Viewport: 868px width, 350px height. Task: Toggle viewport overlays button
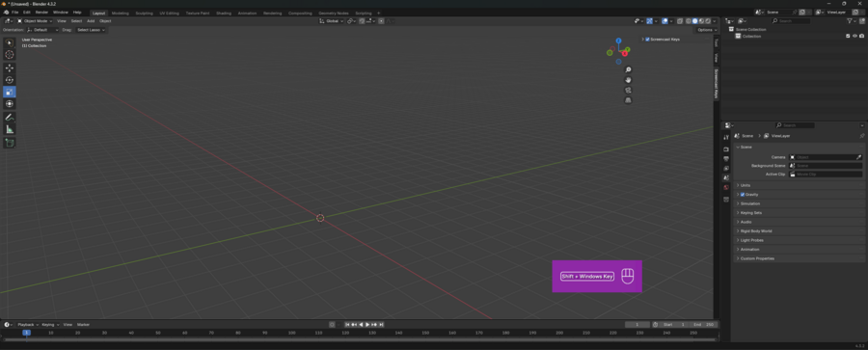click(x=665, y=21)
